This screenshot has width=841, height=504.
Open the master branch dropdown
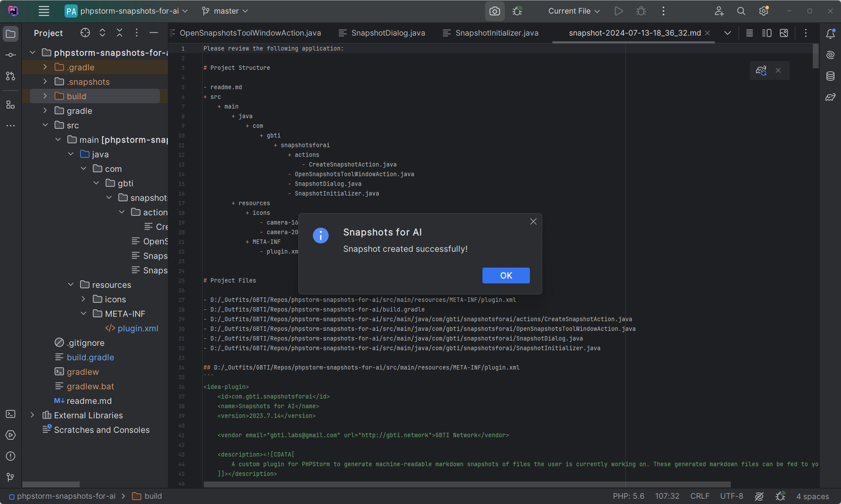tap(225, 11)
